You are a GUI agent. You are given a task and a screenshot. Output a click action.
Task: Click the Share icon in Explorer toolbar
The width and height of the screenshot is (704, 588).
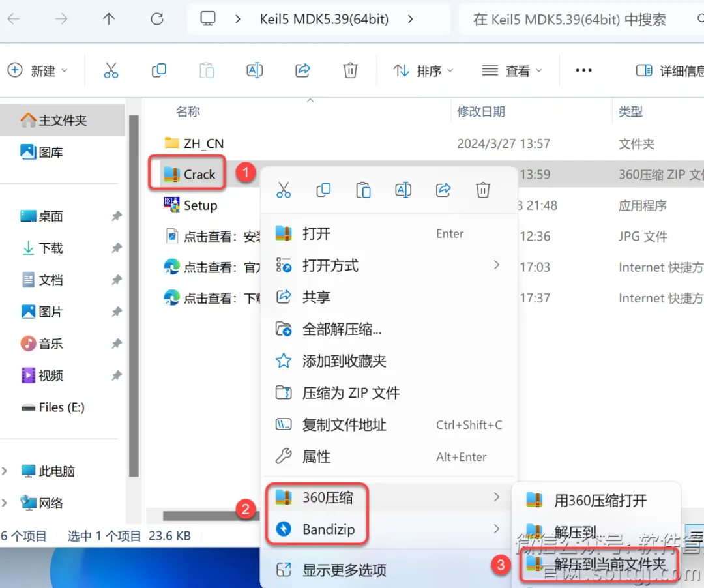(302, 70)
